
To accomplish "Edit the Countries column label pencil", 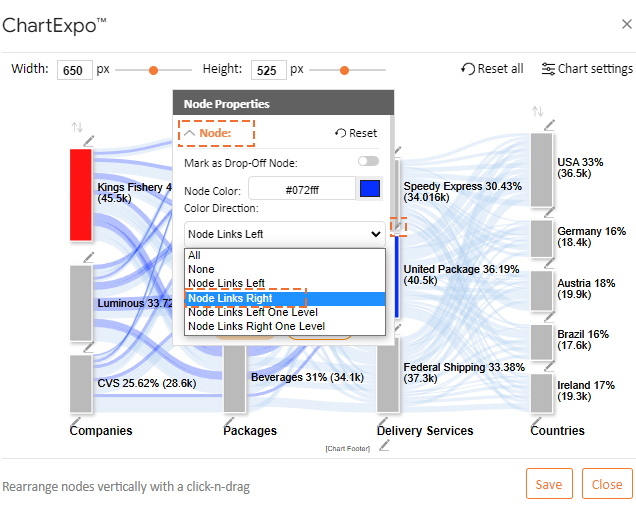I will coord(536,421).
